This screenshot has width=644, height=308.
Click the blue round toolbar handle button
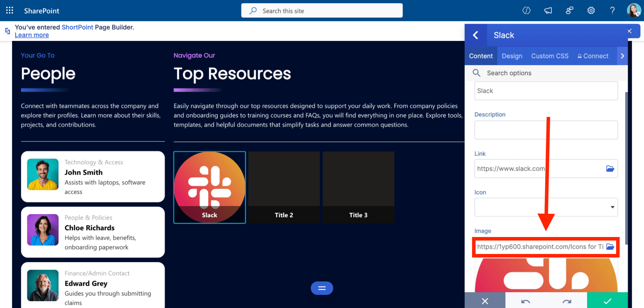click(322, 288)
